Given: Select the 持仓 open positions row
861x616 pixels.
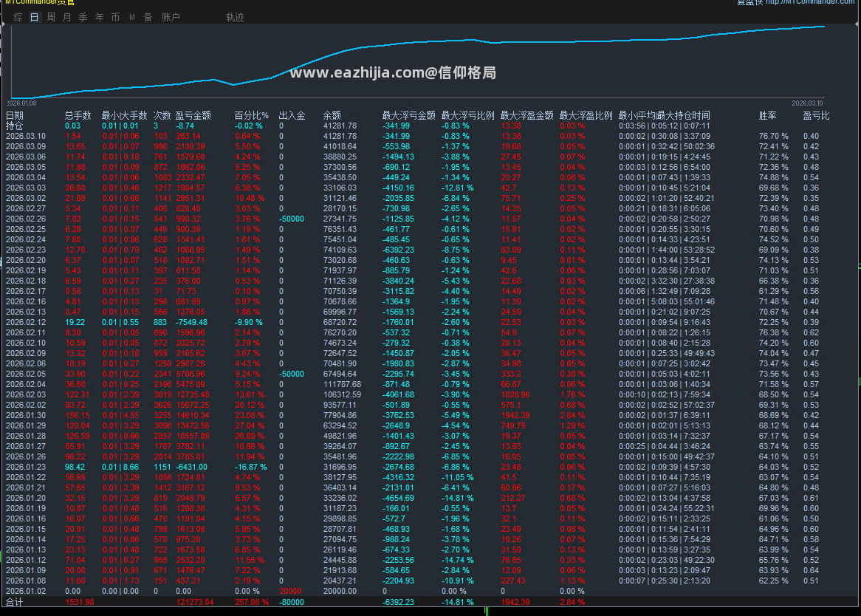Looking at the screenshot, I should pyautogui.click(x=428, y=126).
